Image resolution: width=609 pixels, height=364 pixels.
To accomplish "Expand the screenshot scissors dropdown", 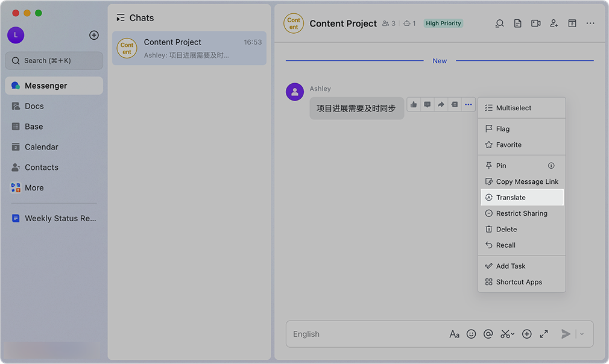I will tap(513, 334).
